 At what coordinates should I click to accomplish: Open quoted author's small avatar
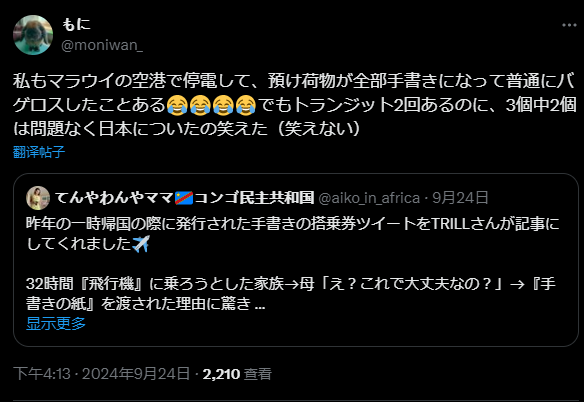point(38,198)
